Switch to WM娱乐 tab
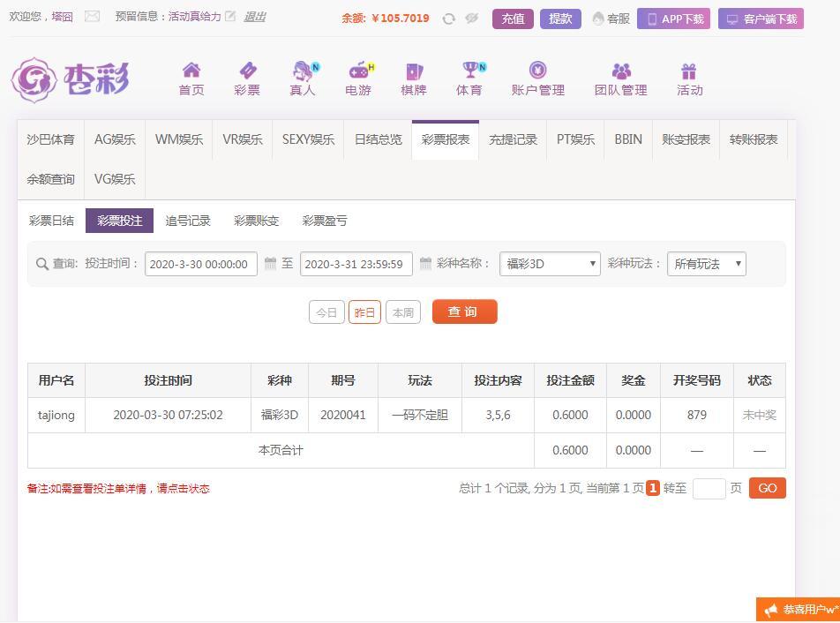The height and width of the screenshot is (623, 840). tap(179, 139)
